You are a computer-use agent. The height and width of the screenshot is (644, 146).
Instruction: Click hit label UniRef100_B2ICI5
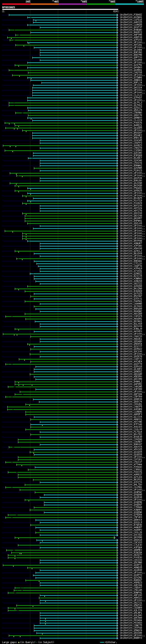tap(131, 276)
